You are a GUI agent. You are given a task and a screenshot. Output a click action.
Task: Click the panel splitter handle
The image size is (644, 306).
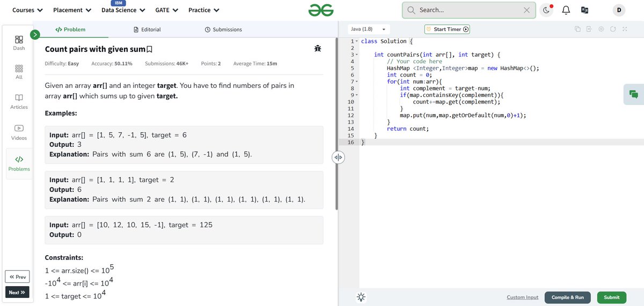pos(338,158)
